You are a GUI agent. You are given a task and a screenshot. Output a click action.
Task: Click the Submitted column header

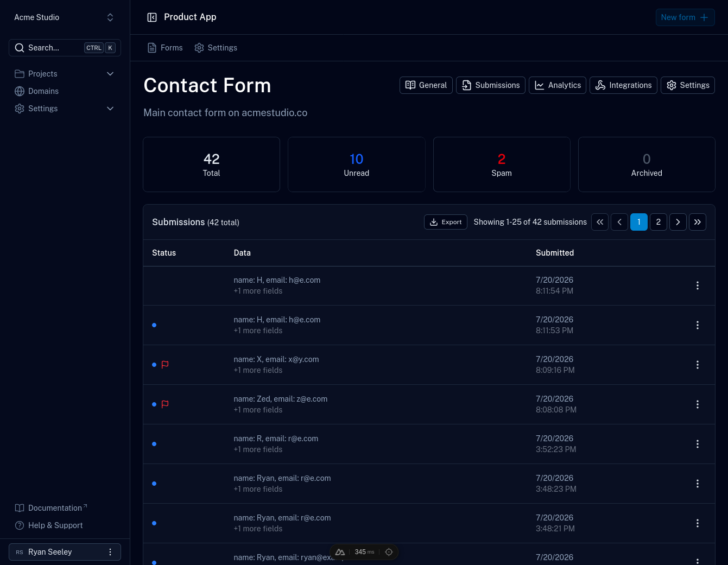pos(555,253)
